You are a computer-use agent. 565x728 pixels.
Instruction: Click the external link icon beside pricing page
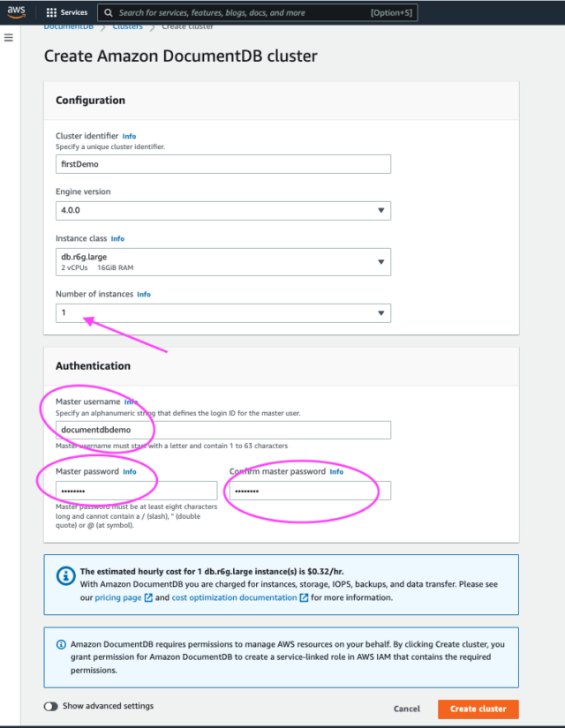[147, 597]
